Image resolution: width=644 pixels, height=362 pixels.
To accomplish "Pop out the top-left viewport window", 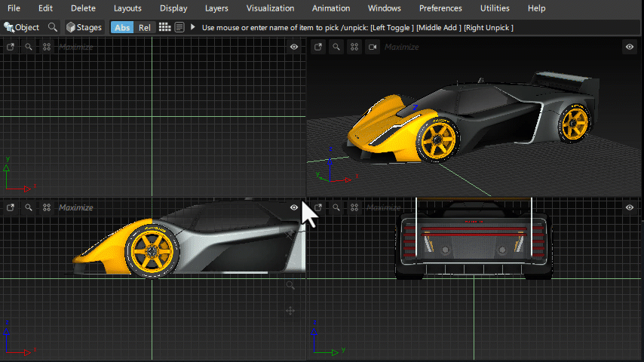I will point(11,47).
